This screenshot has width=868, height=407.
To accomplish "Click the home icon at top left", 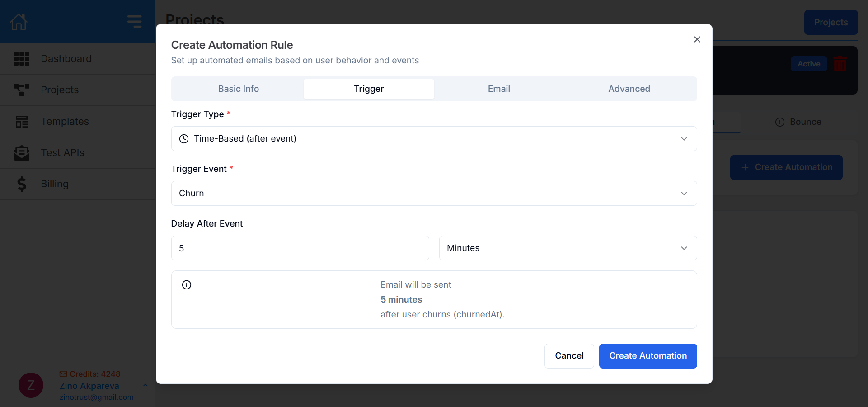I will pos(18,21).
